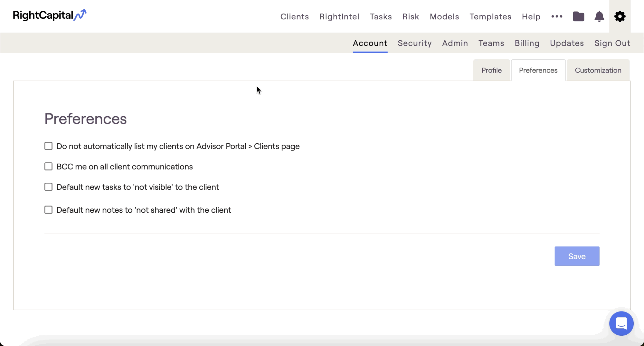Tick default new notes 'not shared' checkbox
The image size is (644, 346).
point(48,210)
